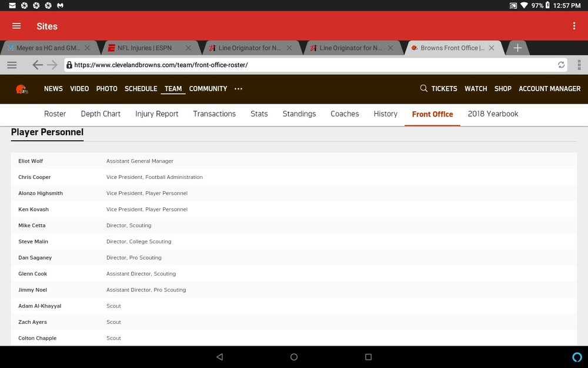This screenshot has width=588, height=368.
Task: Tap the Alexa circle icon
Action: [577, 357]
